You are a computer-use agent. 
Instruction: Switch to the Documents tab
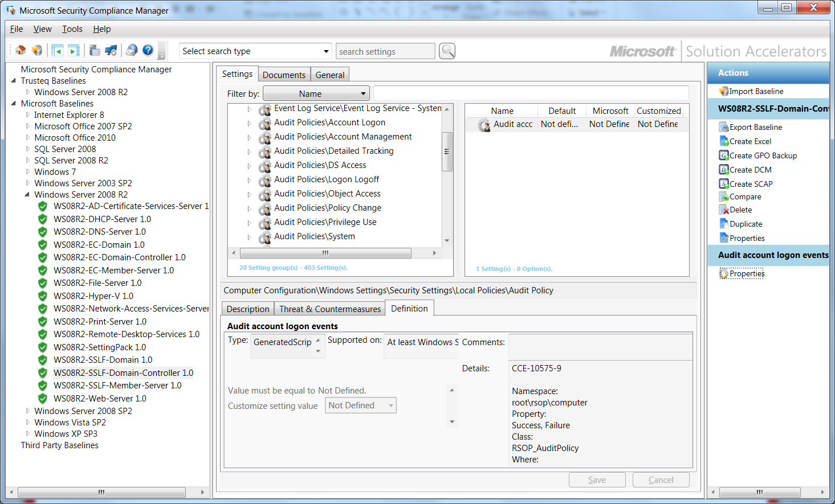[x=284, y=75]
